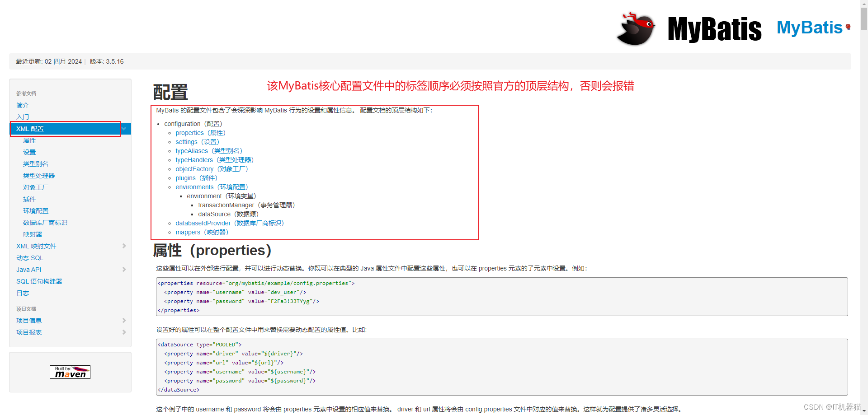868x415 pixels.
Task: Open the 简介 sidebar link
Action: tap(23, 105)
